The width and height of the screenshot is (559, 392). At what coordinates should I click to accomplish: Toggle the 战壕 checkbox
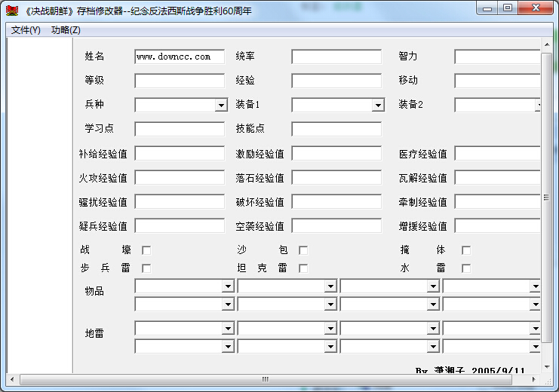click(146, 250)
